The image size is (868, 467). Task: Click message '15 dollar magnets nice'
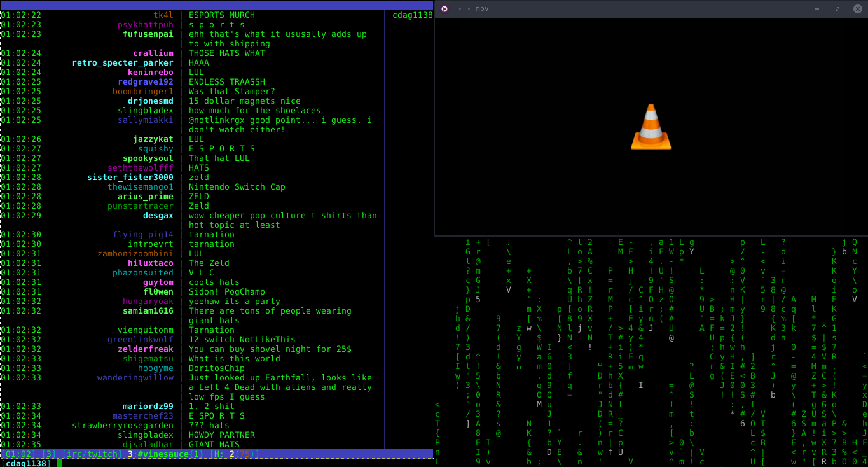(x=245, y=101)
